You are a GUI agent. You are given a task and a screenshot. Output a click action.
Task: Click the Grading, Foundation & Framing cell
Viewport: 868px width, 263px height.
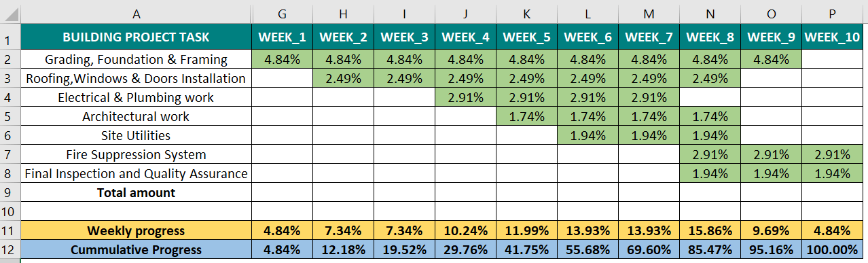136,59
